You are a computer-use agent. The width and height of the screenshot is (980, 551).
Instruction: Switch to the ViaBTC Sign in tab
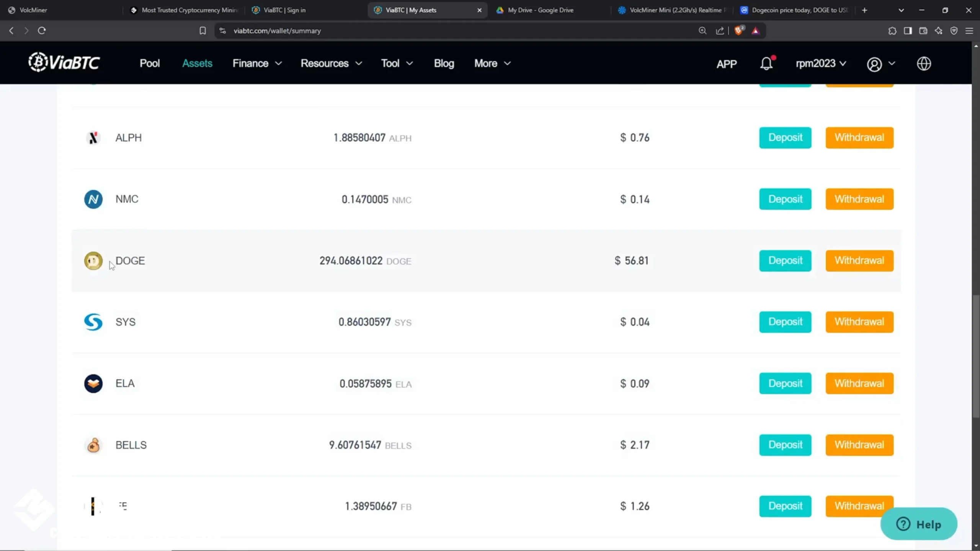pos(306,10)
